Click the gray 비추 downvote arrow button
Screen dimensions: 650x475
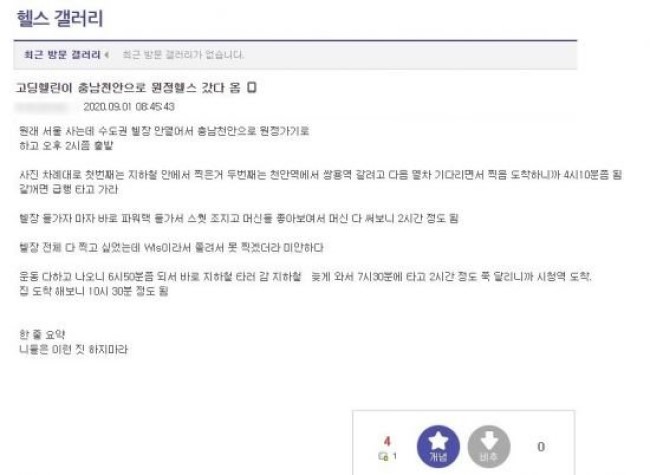(x=489, y=447)
